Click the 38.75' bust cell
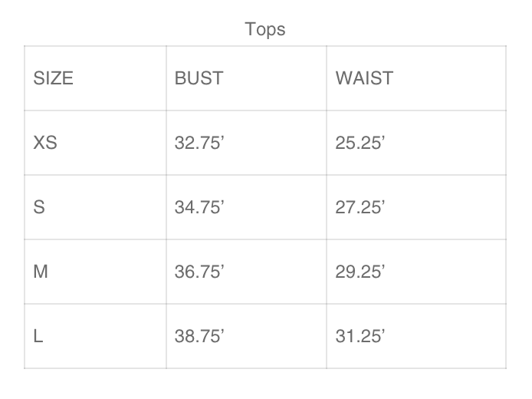Screen dimensions: 532x399 [x=199, y=336]
